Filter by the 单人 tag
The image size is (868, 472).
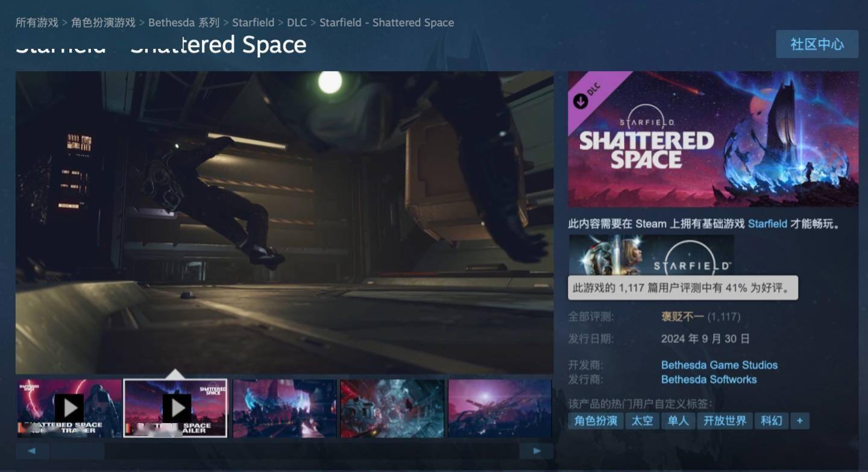(x=678, y=421)
